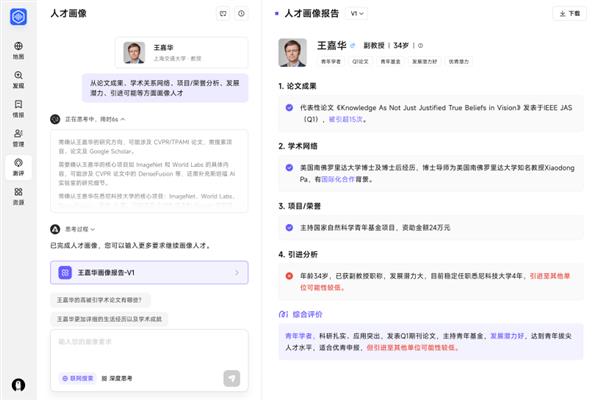Toggle the 深度思考 deep thinking option
The image size is (600, 400).
(116, 378)
